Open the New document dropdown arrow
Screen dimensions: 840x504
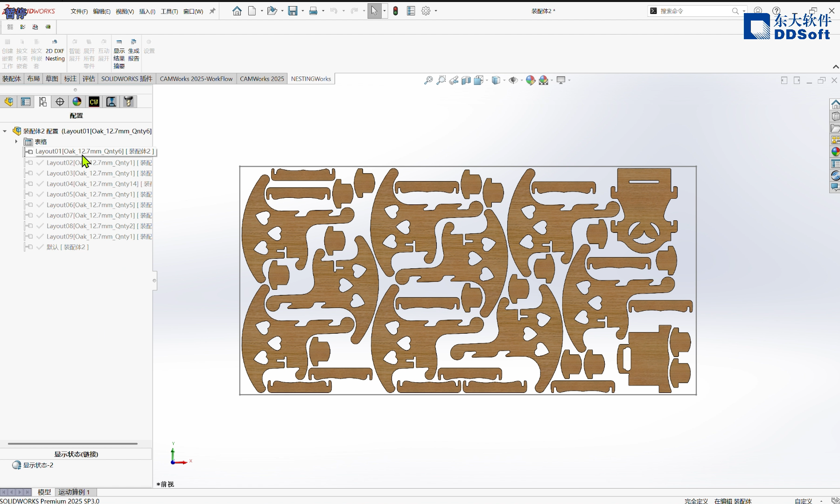tap(262, 11)
